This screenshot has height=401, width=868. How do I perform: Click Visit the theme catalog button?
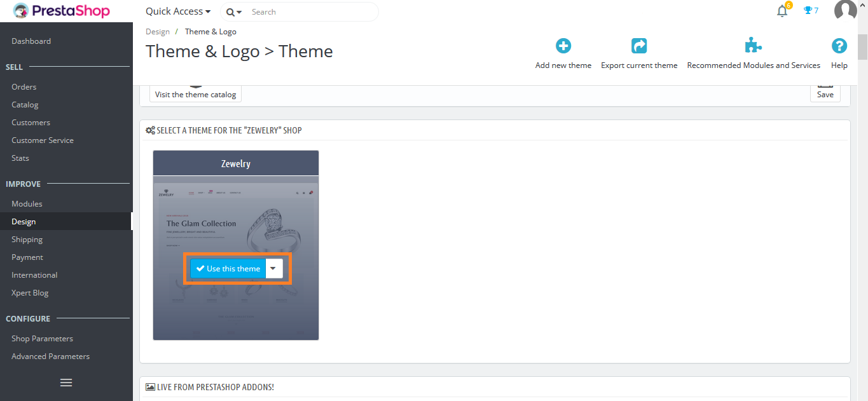(195, 94)
